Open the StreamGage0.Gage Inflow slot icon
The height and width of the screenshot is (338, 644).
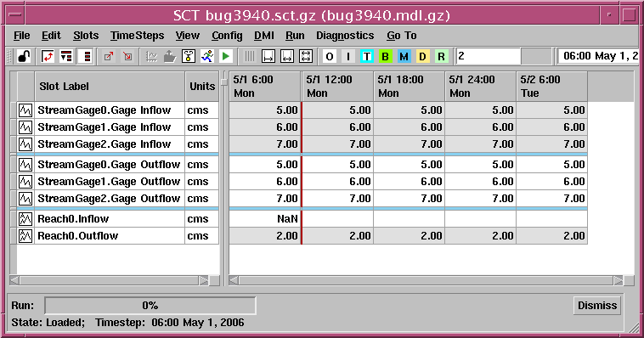[25, 110]
